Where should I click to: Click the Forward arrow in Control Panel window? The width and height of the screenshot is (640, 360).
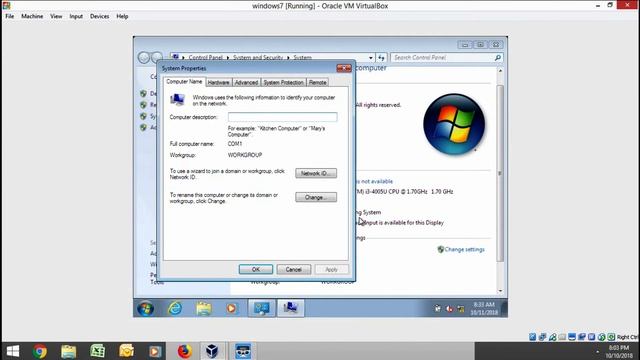click(157, 58)
